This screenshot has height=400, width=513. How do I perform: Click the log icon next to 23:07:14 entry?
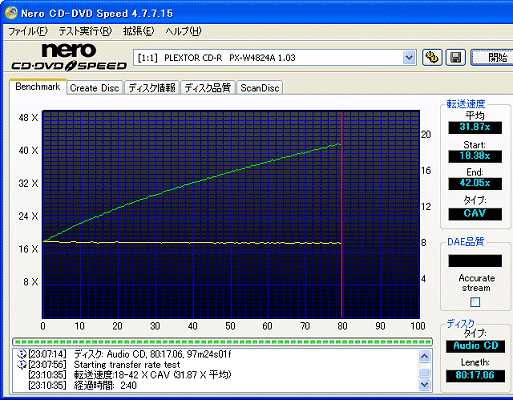pos(22,354)
